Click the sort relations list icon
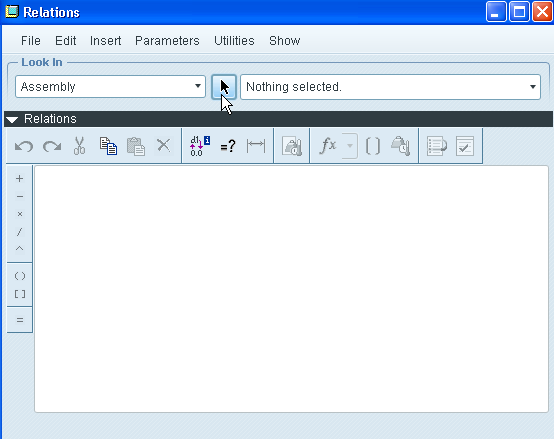 click(x=437, y=146)
